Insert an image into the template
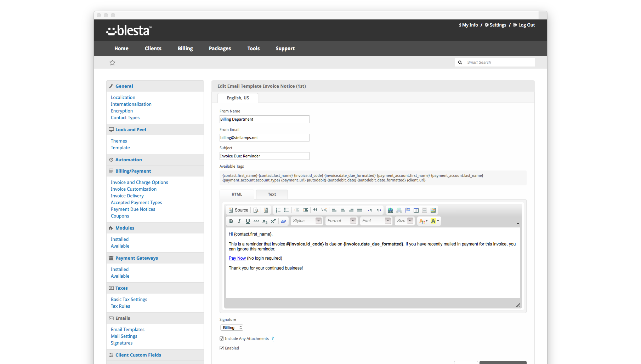The height and width of the screenshot is (364, 641). 433,210
